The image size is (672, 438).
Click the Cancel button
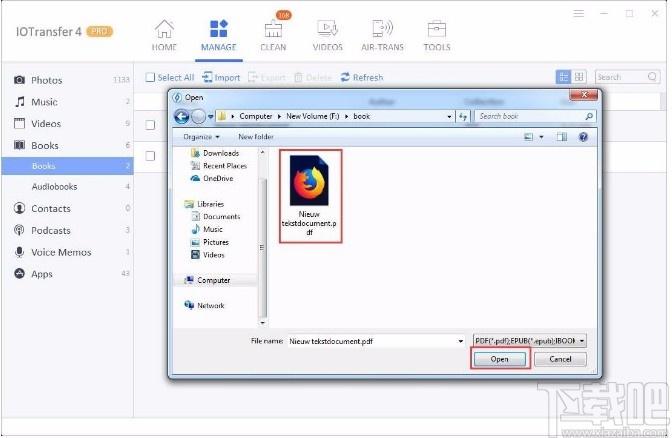[x=560, y=359]
